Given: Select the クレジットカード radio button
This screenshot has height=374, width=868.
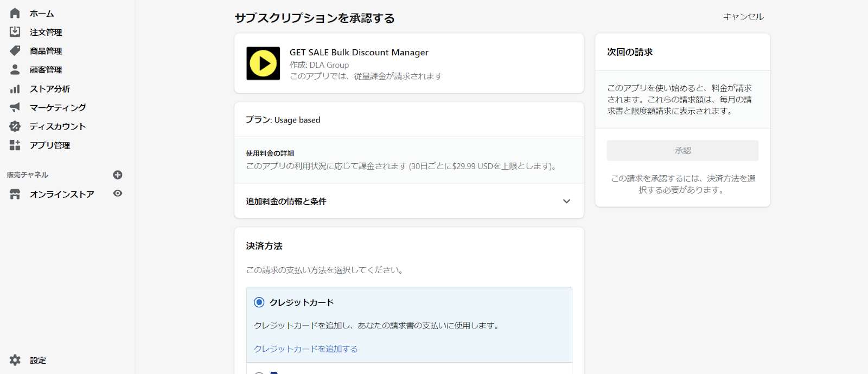Looking at the screenshot, I should [259, 302].
